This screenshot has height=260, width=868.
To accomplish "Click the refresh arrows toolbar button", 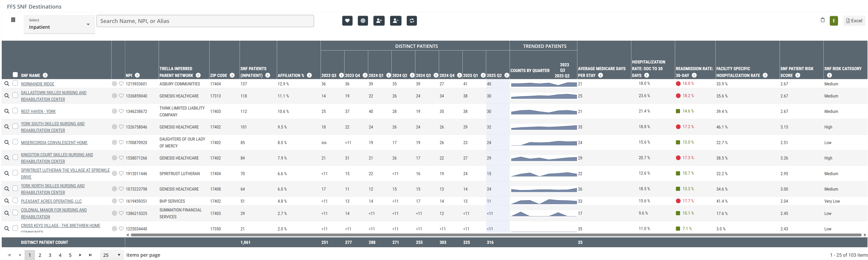I will click(x=411, y=21).
